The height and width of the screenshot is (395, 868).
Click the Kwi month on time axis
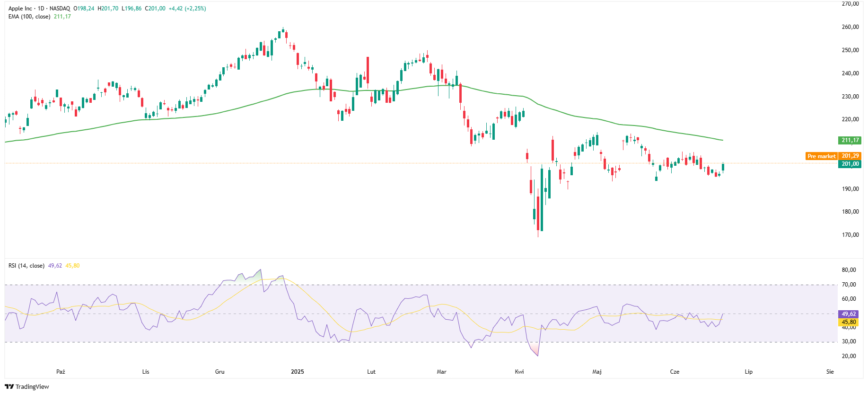click(x=519, y=372)
